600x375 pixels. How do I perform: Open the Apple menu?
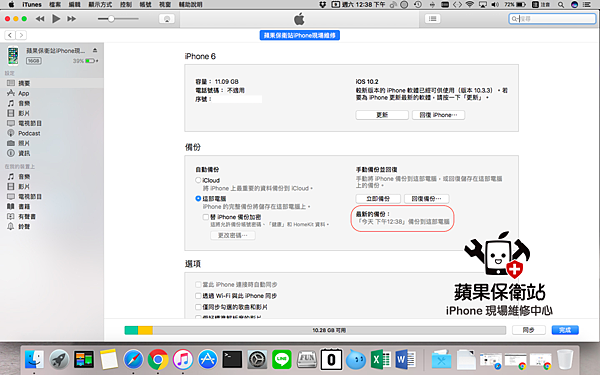(11, 5)
